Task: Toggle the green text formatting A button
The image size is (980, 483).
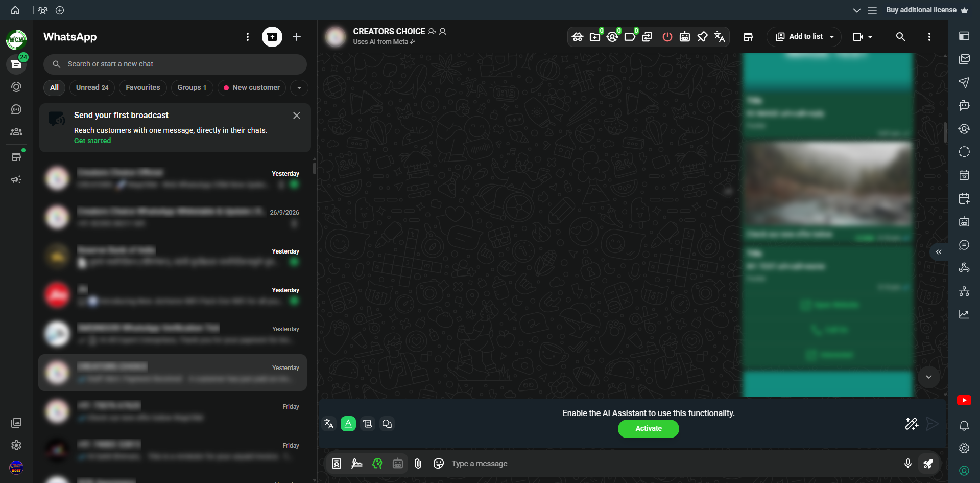Action: click(x=348, y=424)
